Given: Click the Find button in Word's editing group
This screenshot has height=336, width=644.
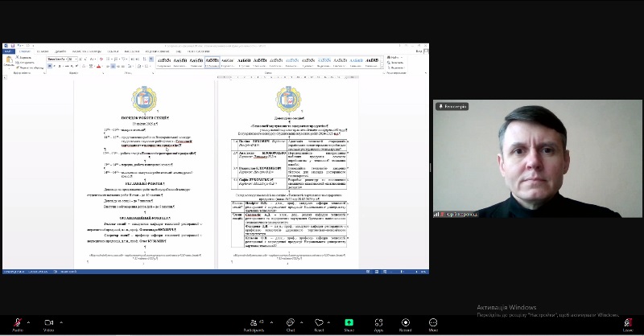Looking at the screenshot, I should coord(395,57).
